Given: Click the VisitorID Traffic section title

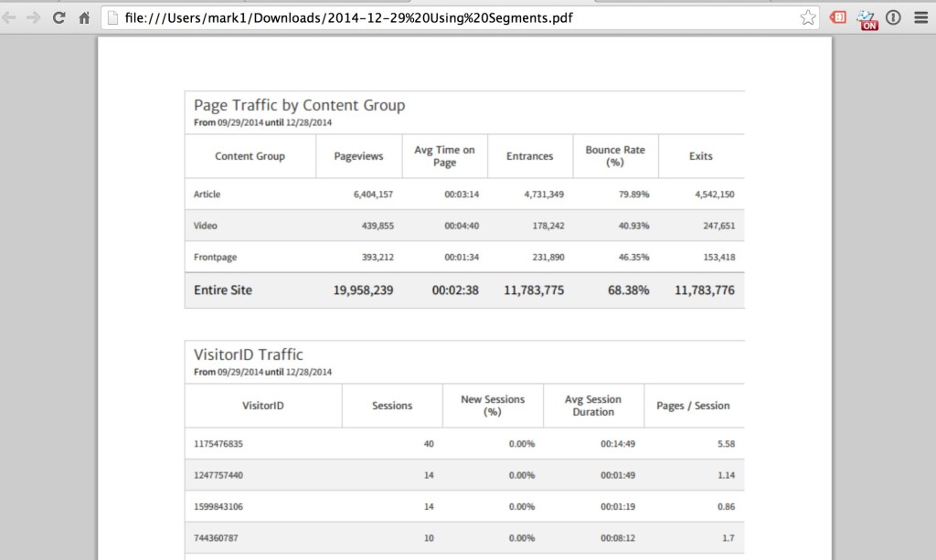Looking at the screenshot, I should (x=248, y=354).
